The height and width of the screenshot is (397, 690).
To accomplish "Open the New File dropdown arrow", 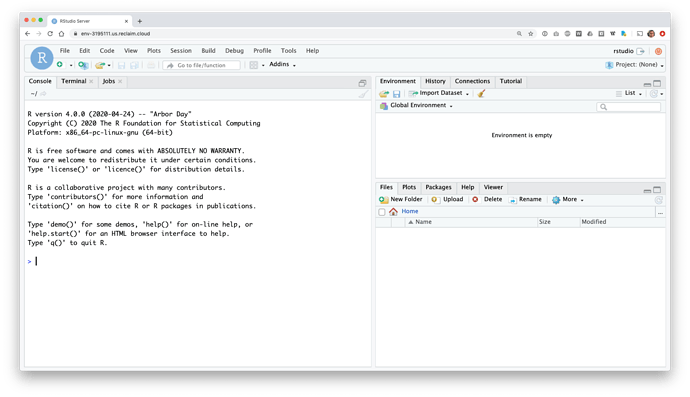I will [x=71, y=65].
